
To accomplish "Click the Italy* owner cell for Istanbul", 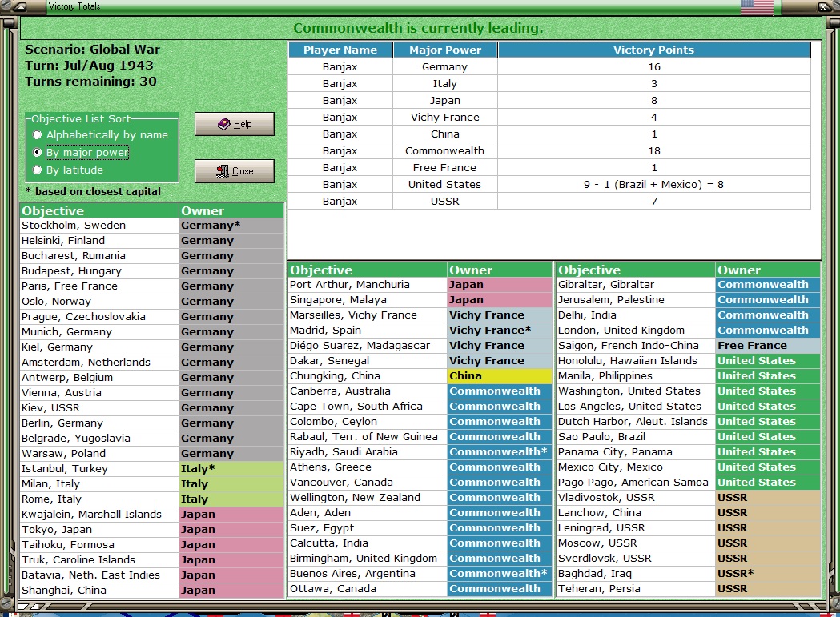I will 231,469.
